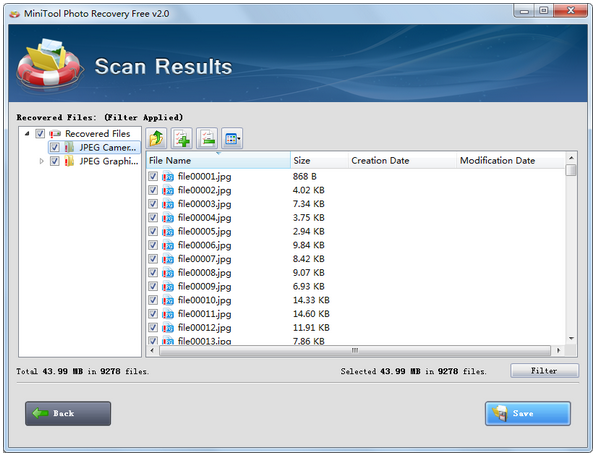This screenshot has height=456, width=597.
Task: Select the JPEG Camer... tree item
Action: point(108,147)
